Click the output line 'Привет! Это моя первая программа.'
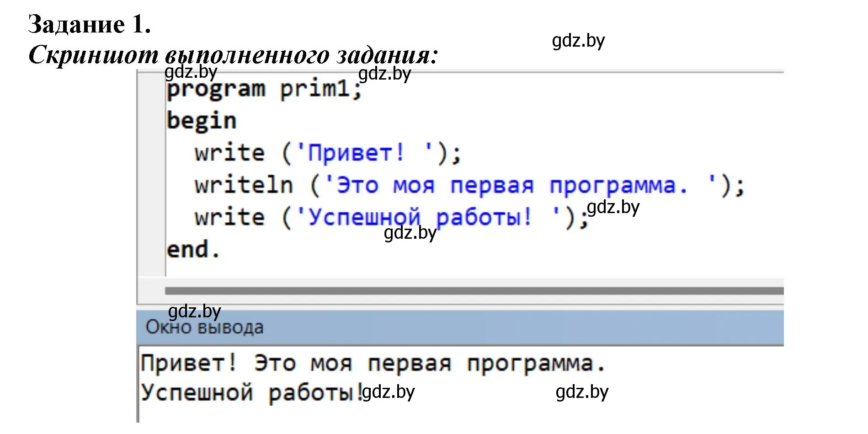This screenshot has height=434, width=868. [373, 364]
